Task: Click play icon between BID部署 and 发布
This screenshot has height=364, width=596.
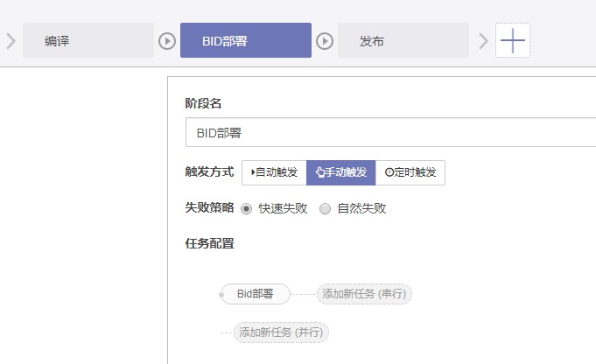Action: pos(325,41)
